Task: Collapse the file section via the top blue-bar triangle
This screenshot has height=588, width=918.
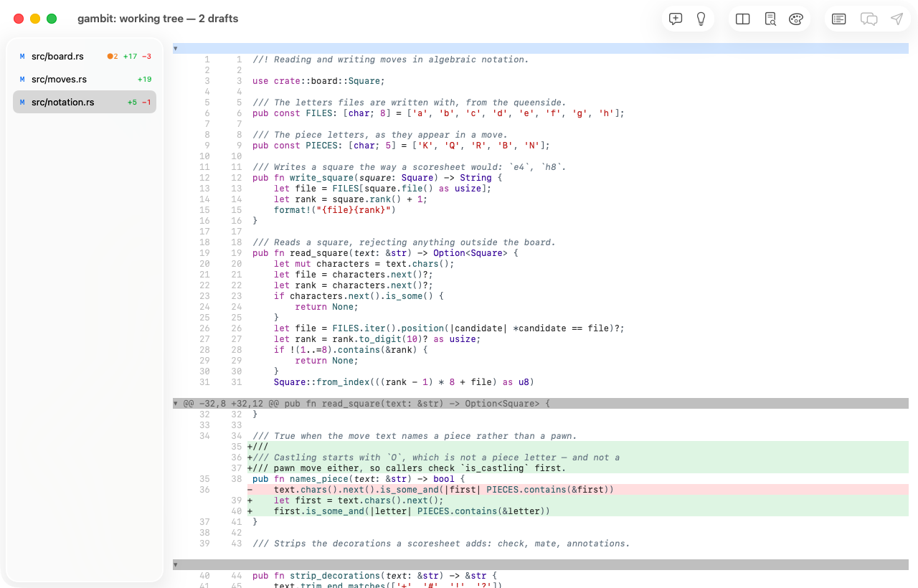Action: click(x=176, y=48)
